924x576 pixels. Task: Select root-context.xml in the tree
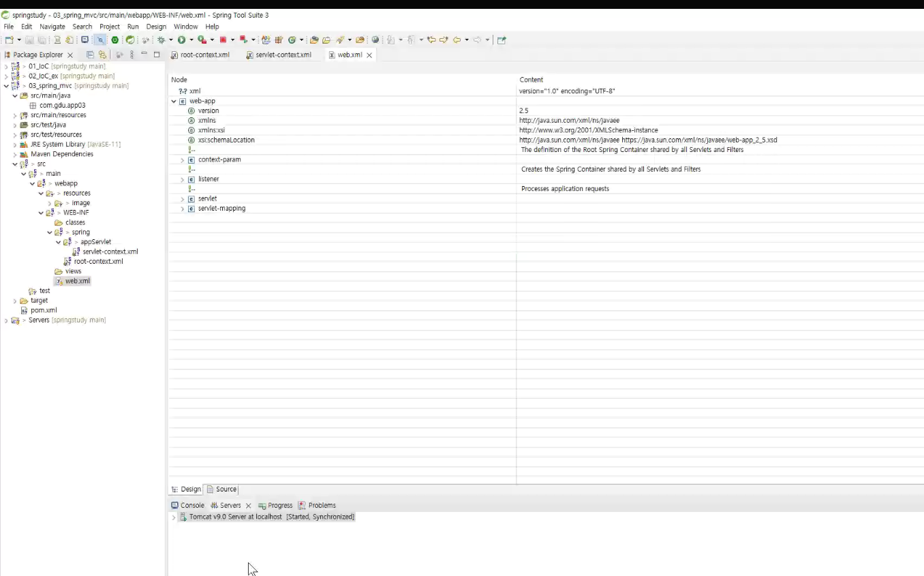(x=98, y=262)
